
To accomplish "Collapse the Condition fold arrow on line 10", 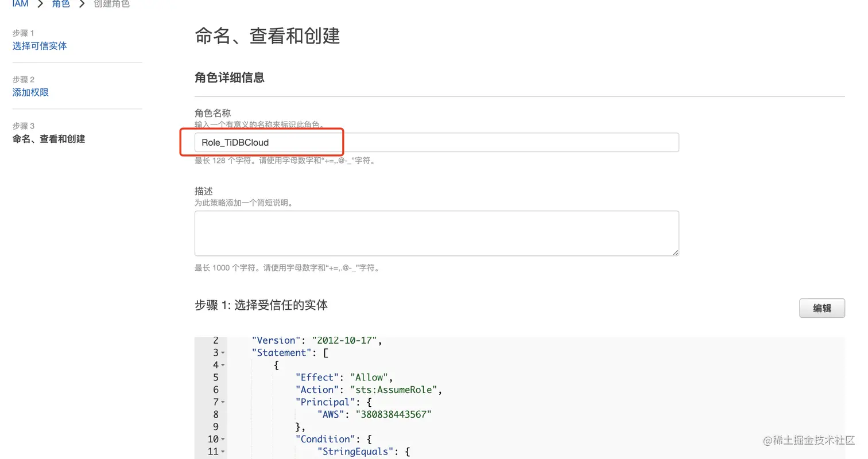I will (x=223, y=439).
